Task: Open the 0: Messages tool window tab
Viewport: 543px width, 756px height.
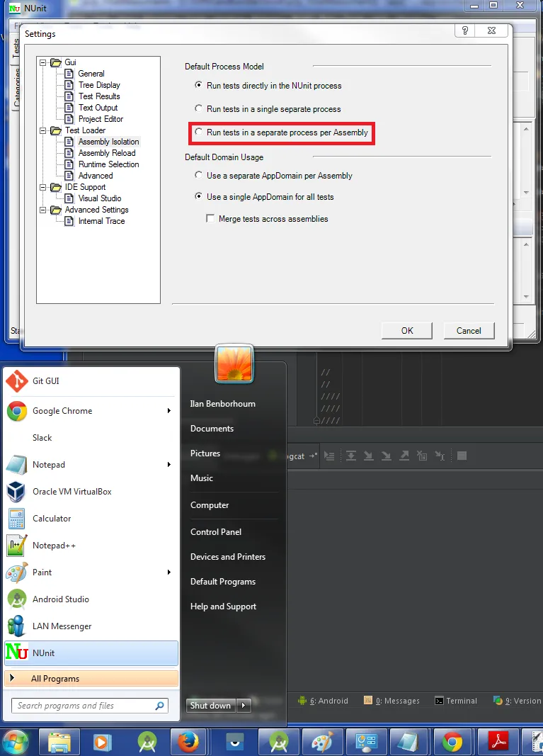Action: coord(391,701)
